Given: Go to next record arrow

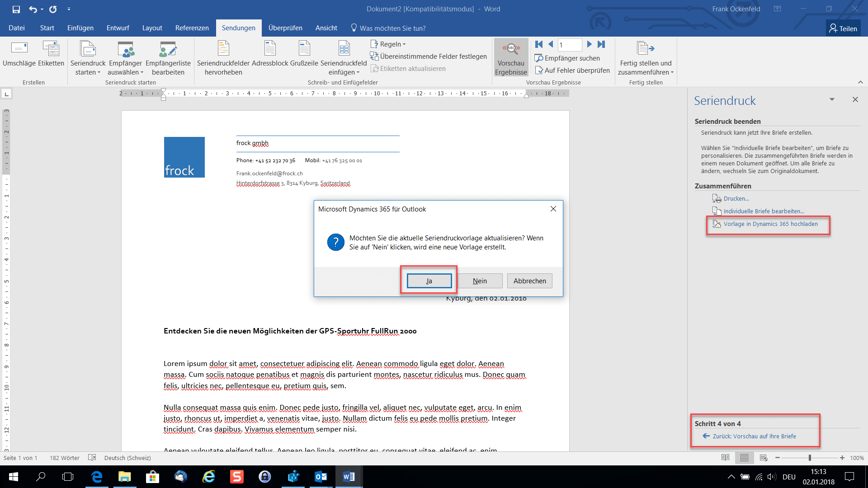Looking at the screenshot, I should (589, 44).
